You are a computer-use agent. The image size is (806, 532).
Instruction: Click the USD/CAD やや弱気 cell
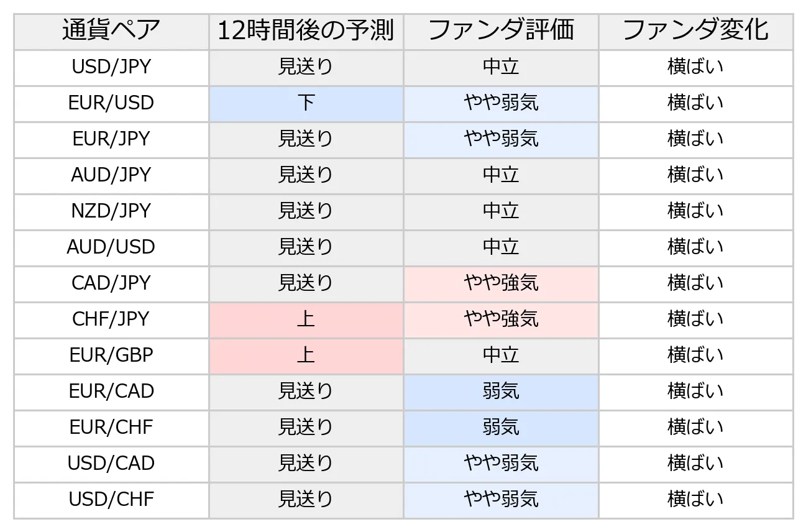point(501,464)
